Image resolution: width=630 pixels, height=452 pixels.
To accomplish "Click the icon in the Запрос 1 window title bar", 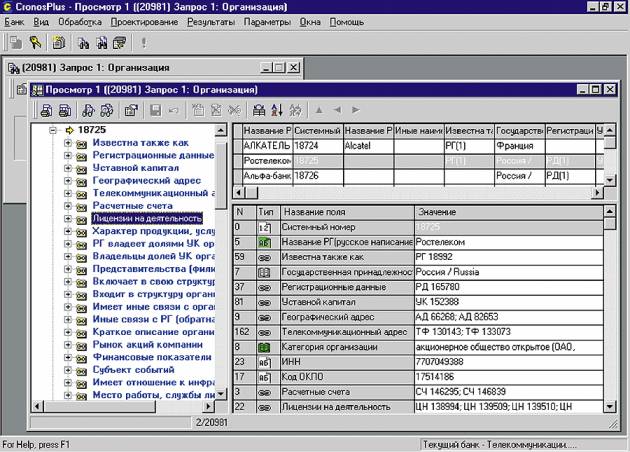I will (14, 68).
